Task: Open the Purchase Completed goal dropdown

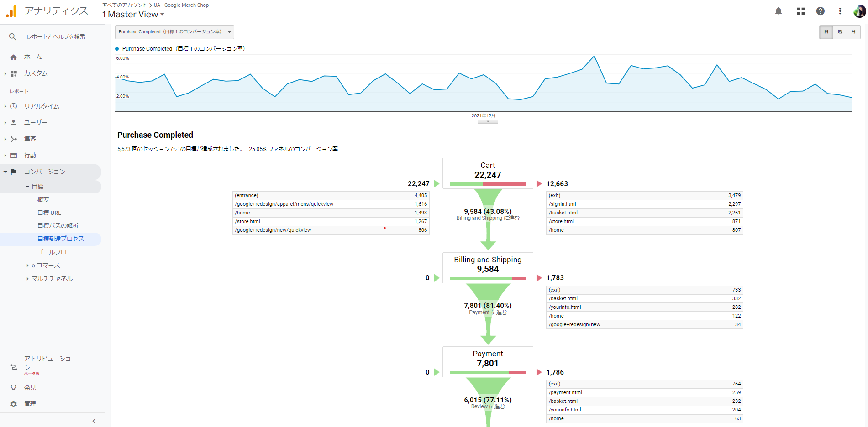Action: point(174,32)
